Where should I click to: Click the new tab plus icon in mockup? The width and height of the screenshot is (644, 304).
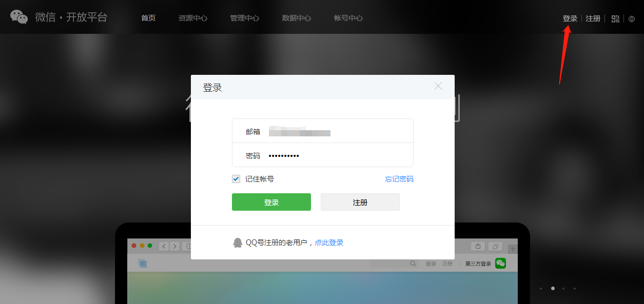tap(512, 248)
